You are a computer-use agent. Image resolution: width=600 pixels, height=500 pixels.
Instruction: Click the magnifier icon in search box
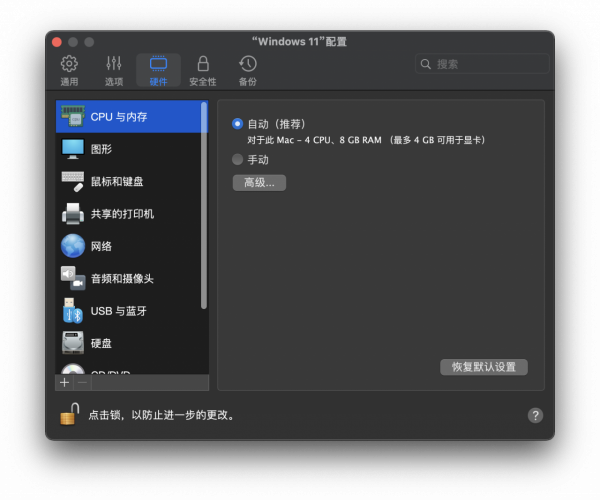click(x=426, y=64)
